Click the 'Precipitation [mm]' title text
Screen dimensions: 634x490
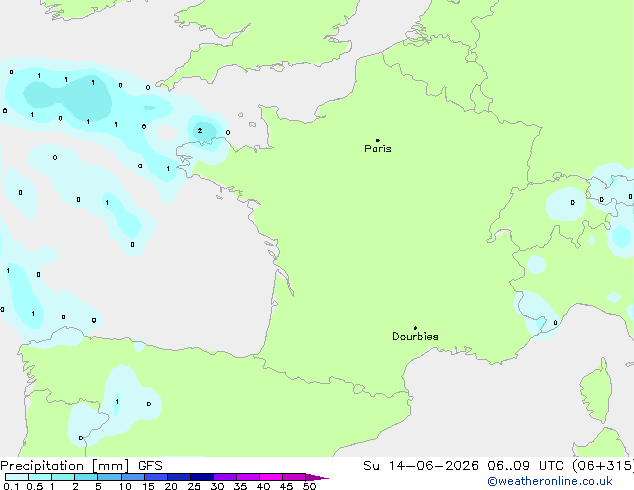tap(65, 466)
